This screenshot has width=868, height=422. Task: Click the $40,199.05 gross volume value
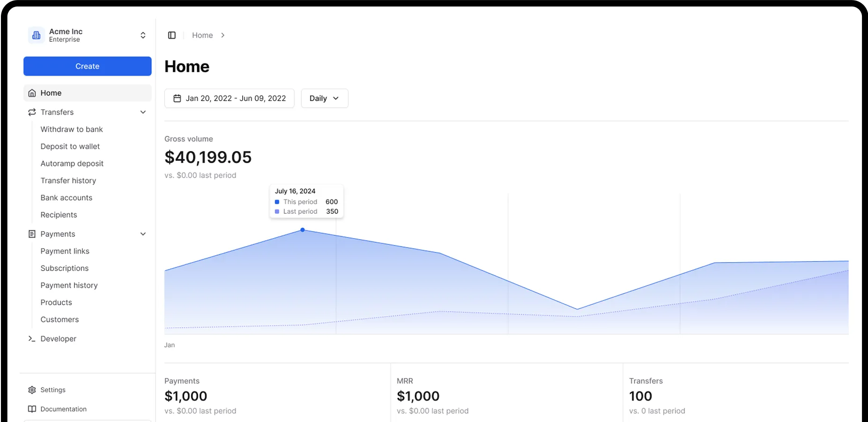pyautogui.click(x=208, y=158)
